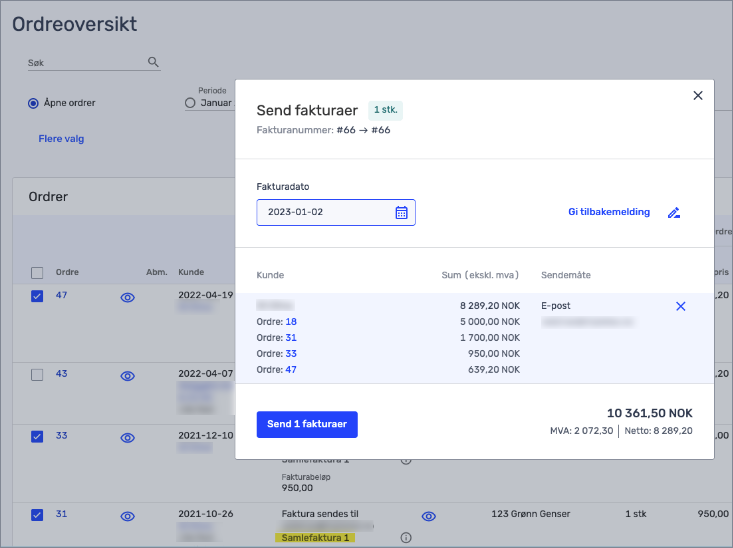Click the MVA: 2 072,30 text

(x=582, y=431)
